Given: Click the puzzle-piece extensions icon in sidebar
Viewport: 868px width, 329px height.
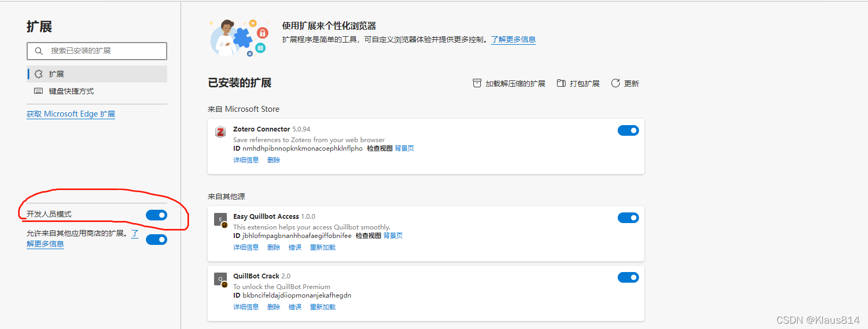Looking at the screenshot, I should coord(38,74).
